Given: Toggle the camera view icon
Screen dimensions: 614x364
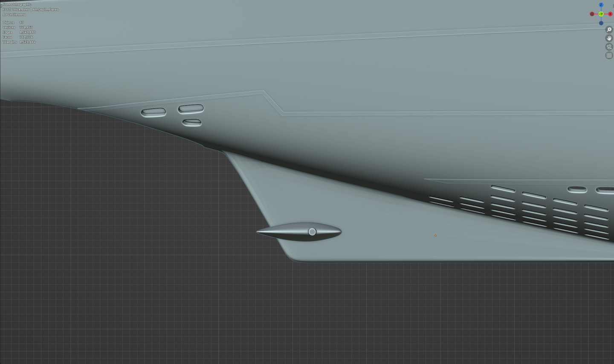Looking at the screenshot, I should [609, 47].
